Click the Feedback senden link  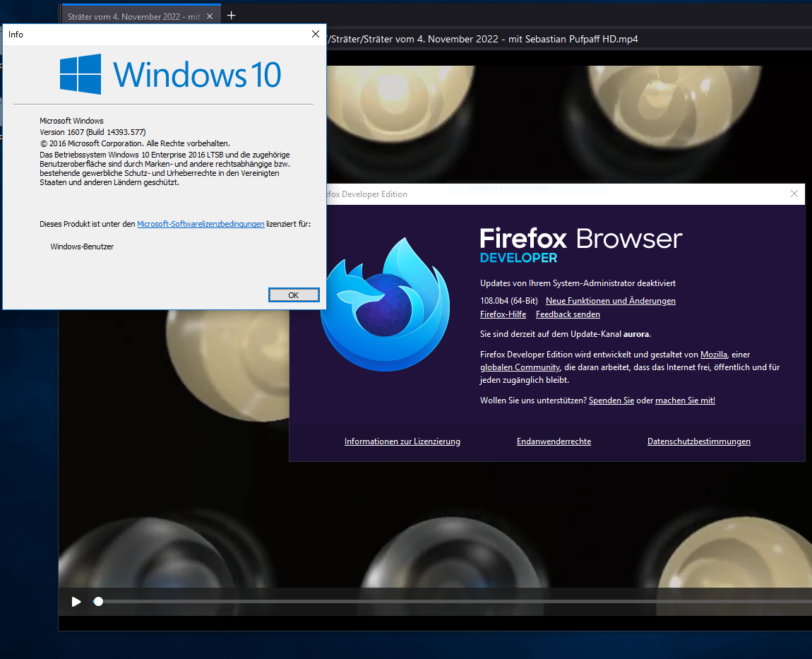pyautogui.click(x=568, y=314)
